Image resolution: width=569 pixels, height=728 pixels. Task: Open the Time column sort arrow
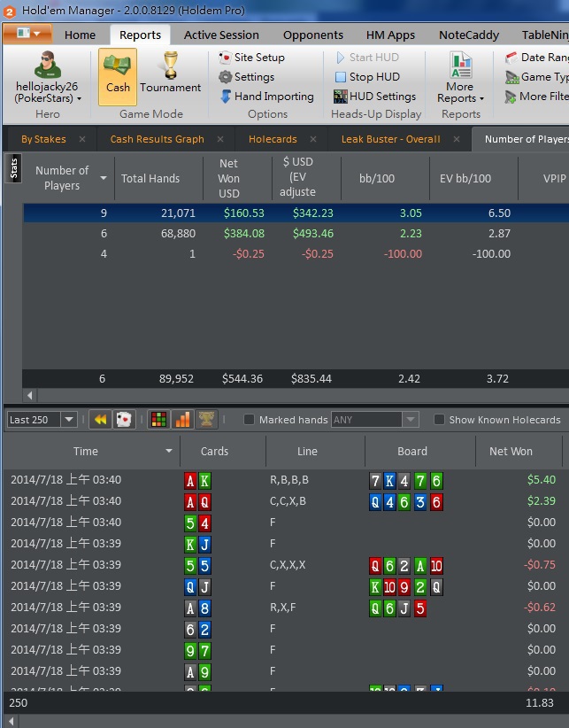(x=169, y=451)
